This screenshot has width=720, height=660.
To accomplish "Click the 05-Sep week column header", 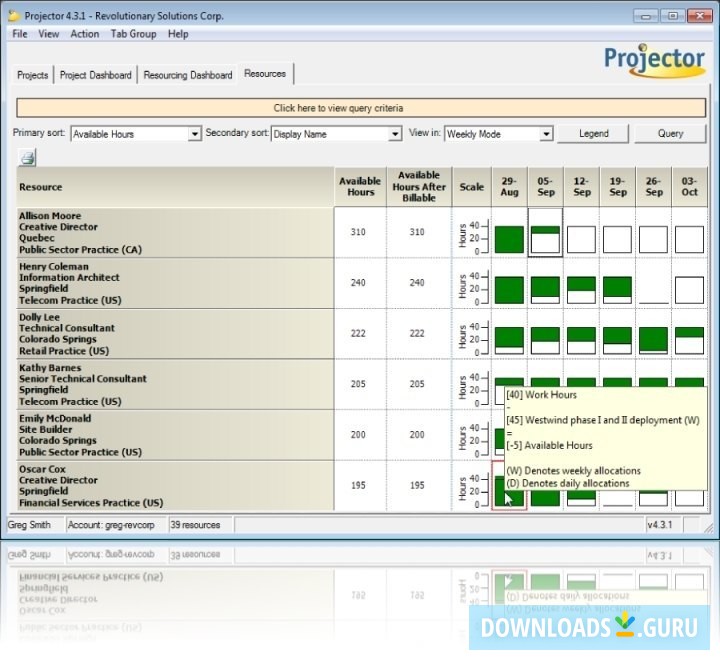I will [545, 186].
